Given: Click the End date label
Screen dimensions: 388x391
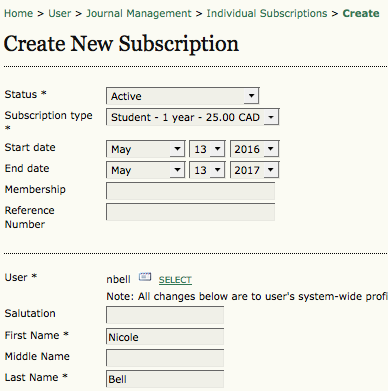Looking at the screenshot, I should click(27, 168).
